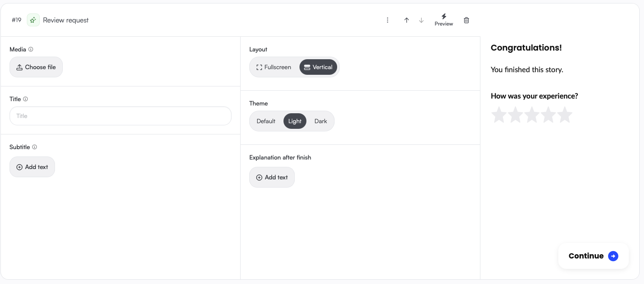Select the Vertical layout option
644x284 pixels.
tap(318, 67)
